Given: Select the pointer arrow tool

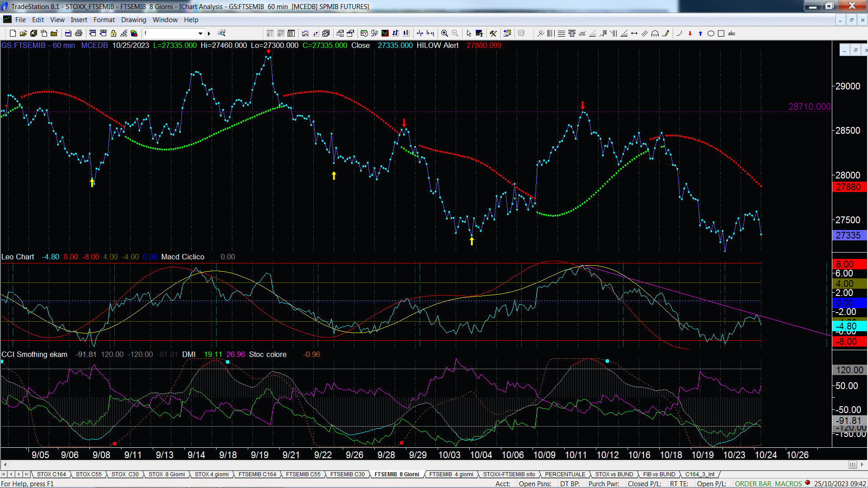Looking at the screenshot, I should (x=469, y=33).
